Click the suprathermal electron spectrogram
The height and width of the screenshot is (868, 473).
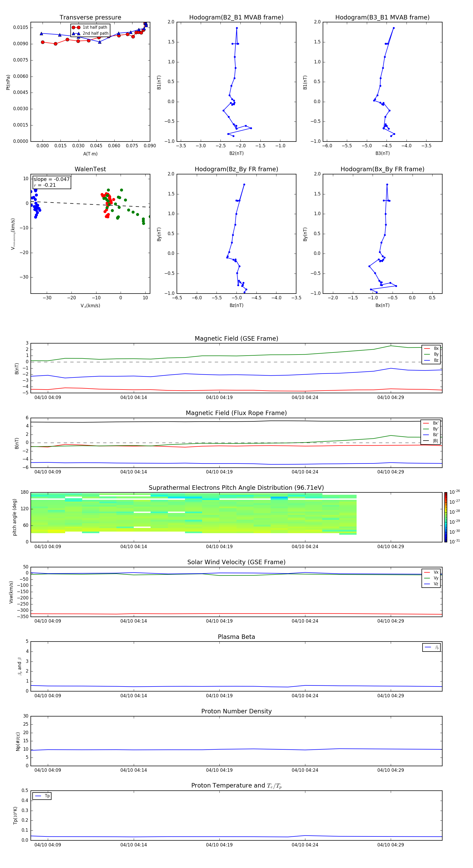[x=194, y=513]
